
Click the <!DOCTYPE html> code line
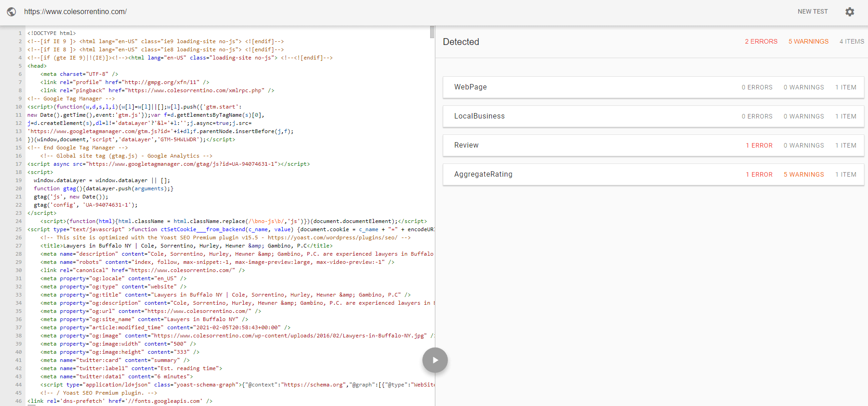(x=51, y=33)
